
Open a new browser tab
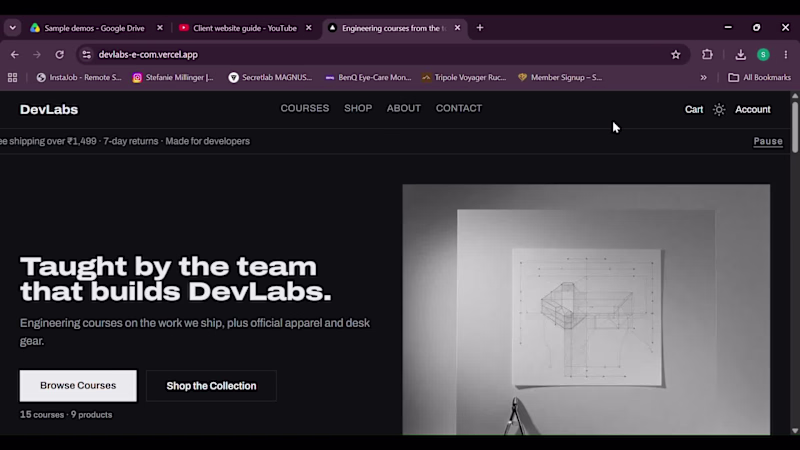pyautogui.click(x=480, y=28)
